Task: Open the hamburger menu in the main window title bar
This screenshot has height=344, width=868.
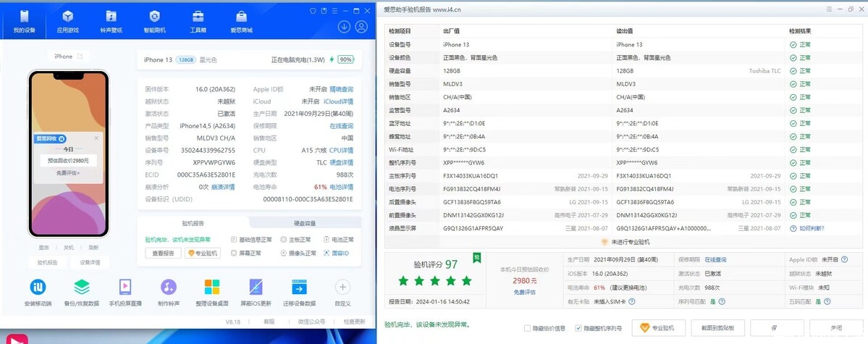Action: 334,11
